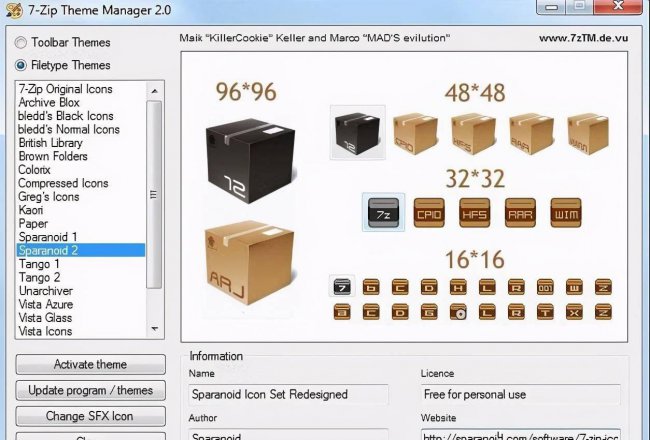
Task: Select the 48*48 WIM cardboard box icon
Action: click(588, 134)
